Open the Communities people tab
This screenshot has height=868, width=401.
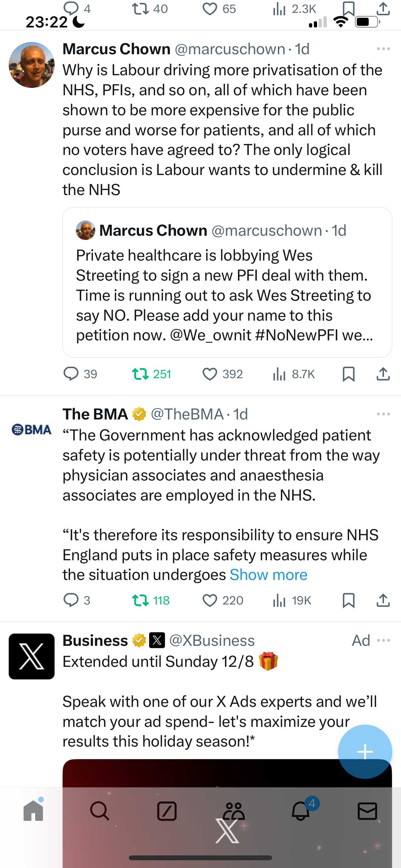[x=234, y=811]
